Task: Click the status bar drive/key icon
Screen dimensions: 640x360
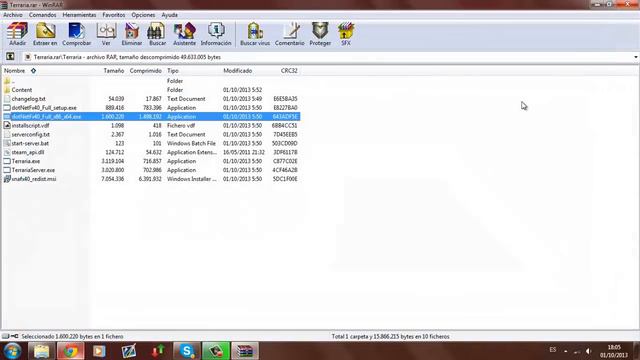Action: pos(10,336)
